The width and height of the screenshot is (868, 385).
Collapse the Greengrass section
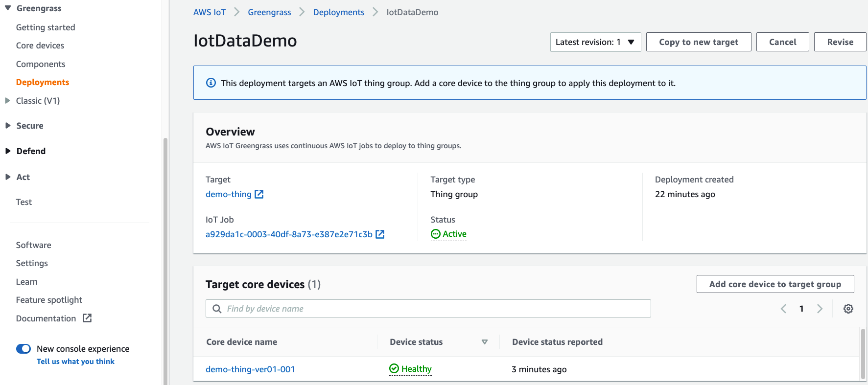[x=8, y=8]
